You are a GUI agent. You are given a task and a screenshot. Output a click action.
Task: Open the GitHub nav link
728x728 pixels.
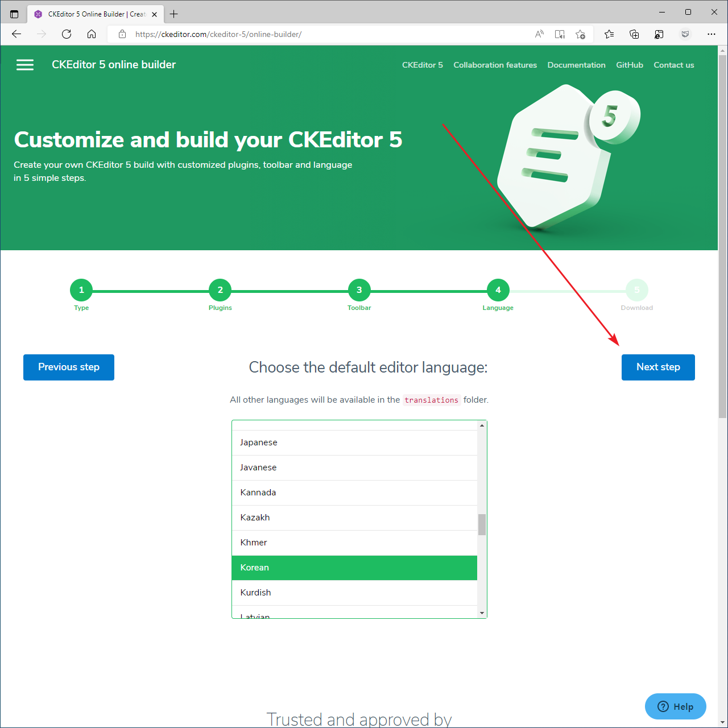[630, 65]
